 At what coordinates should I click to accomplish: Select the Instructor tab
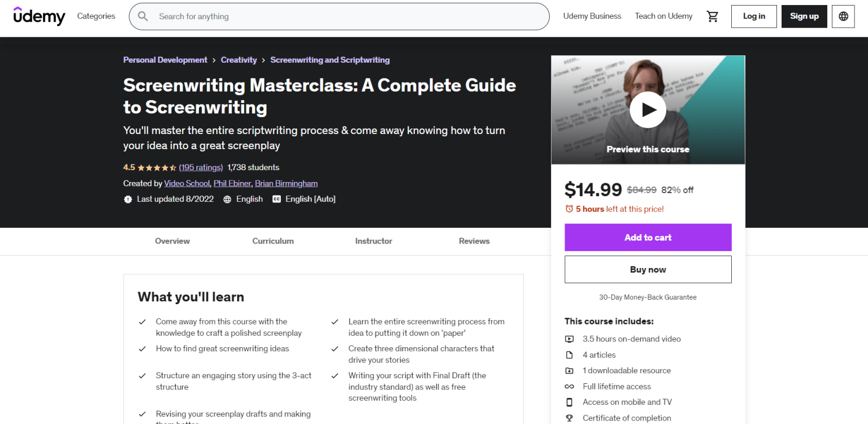(373, 241)
